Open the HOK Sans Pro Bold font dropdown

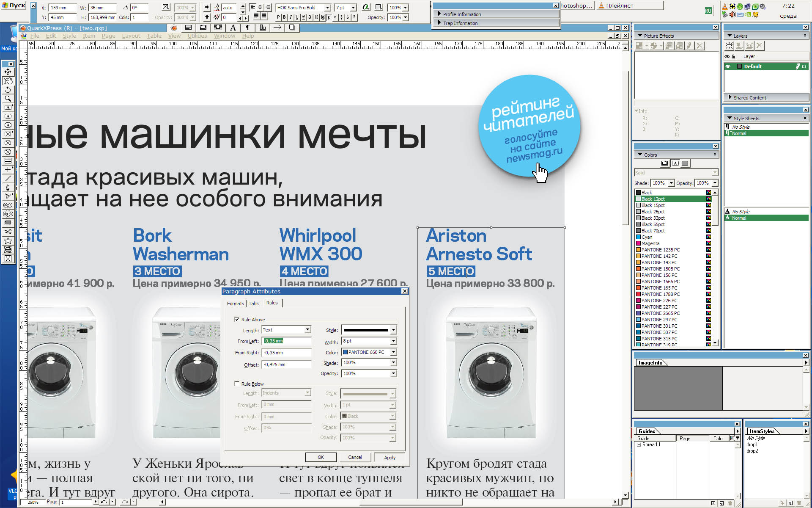point(327,8)
